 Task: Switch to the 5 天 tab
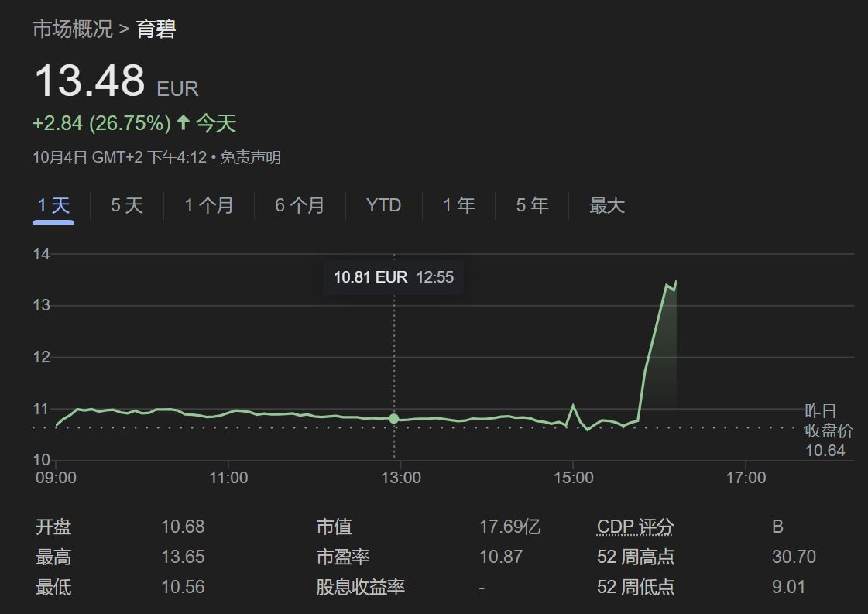coord(127,205)
